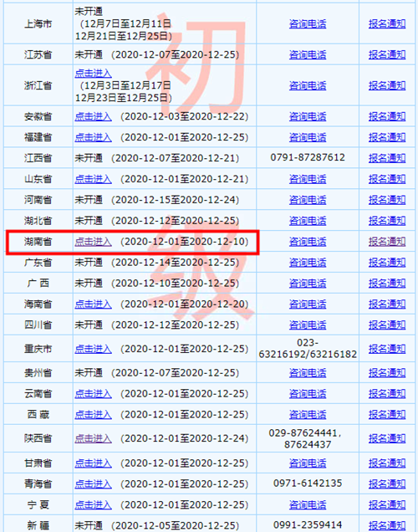Open 点击进入 link for 宁夏

click(x=94, y=505)
